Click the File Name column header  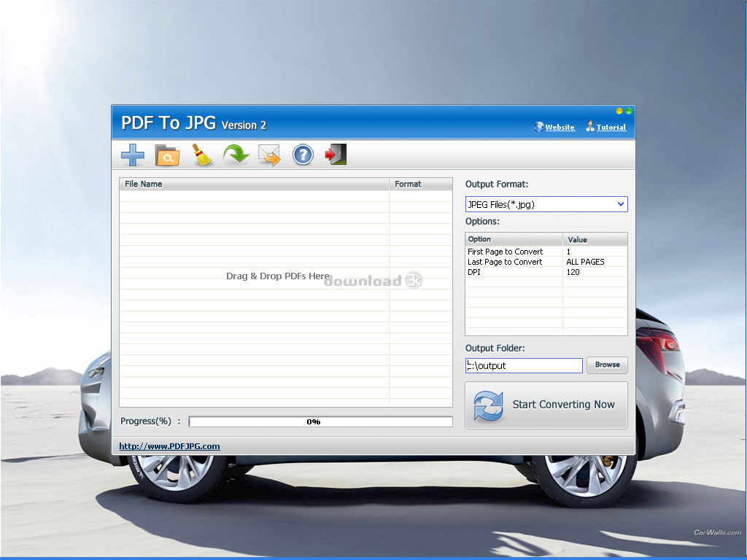pos(254,184)
